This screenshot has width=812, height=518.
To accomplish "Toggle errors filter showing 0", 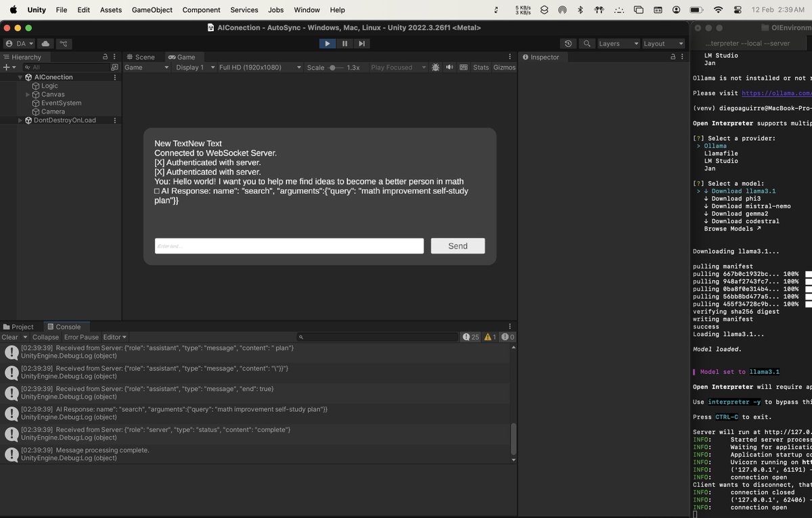I will (508, 337).
